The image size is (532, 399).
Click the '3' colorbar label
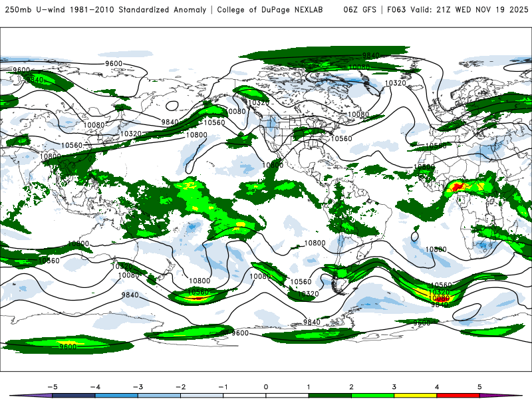point(394,387)
